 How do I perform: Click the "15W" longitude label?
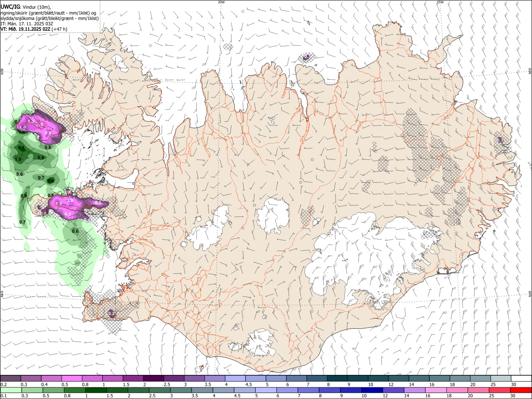pyautogui.click(x=440, y=2)
